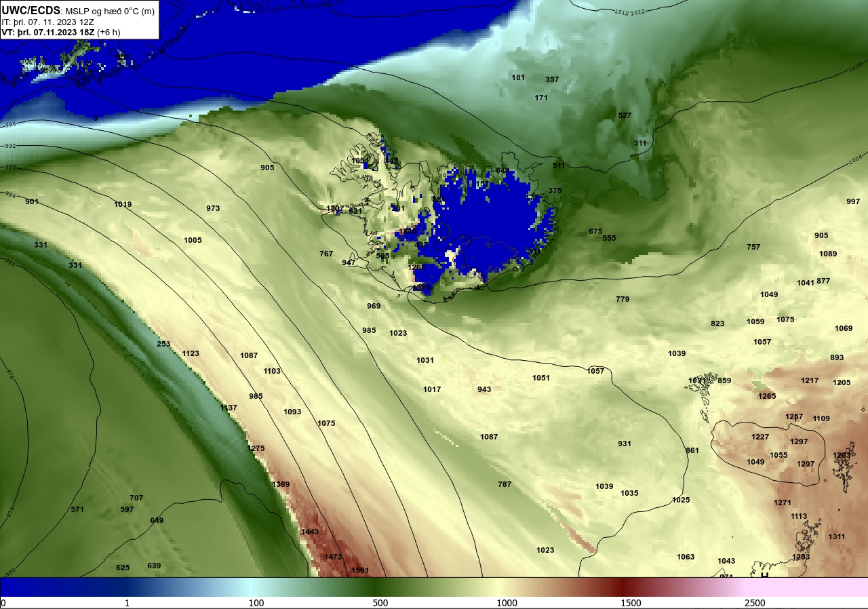Click the color scale label 500

click(380, 603)
